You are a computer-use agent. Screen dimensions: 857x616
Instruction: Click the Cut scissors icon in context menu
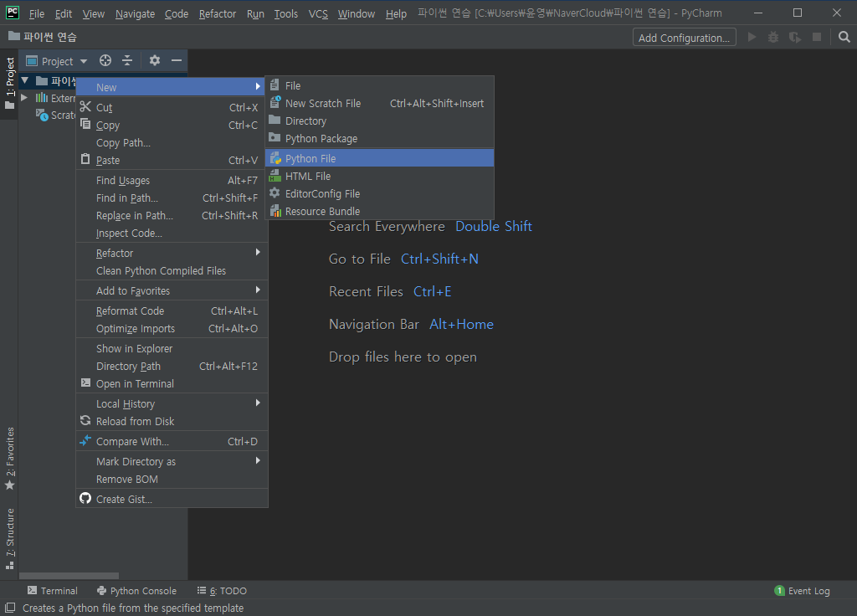coord(85,106)
